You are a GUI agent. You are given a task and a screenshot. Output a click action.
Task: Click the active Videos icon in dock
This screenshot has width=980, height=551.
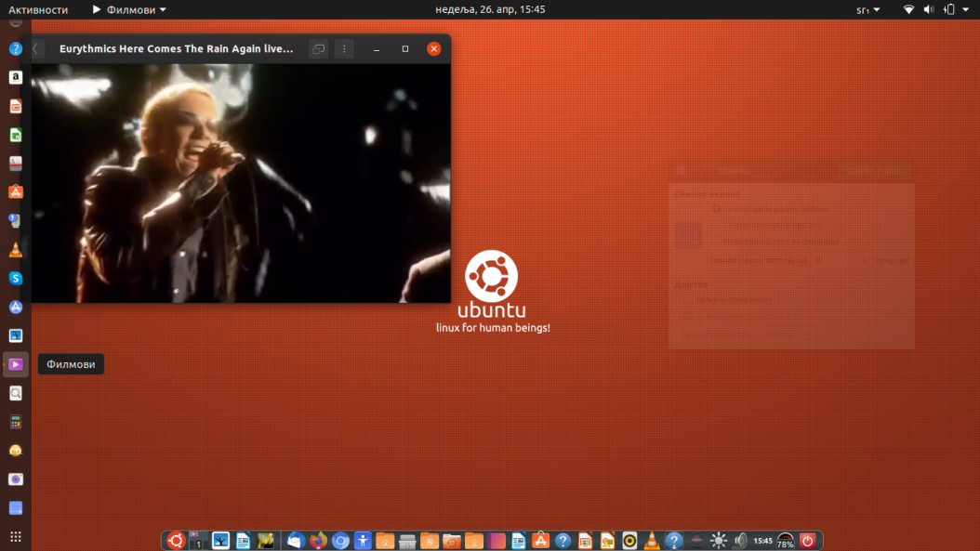click(16, 364)
